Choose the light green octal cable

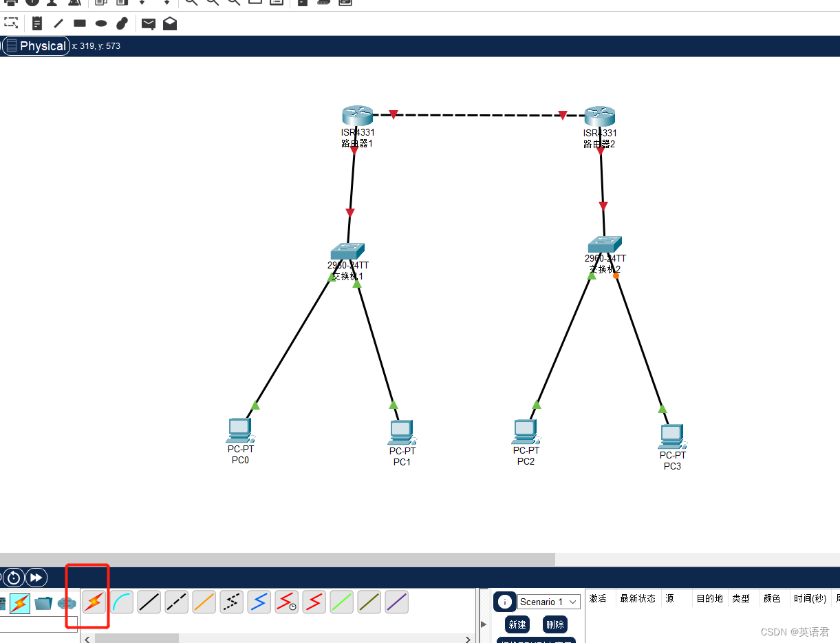(x=342, y=602)
